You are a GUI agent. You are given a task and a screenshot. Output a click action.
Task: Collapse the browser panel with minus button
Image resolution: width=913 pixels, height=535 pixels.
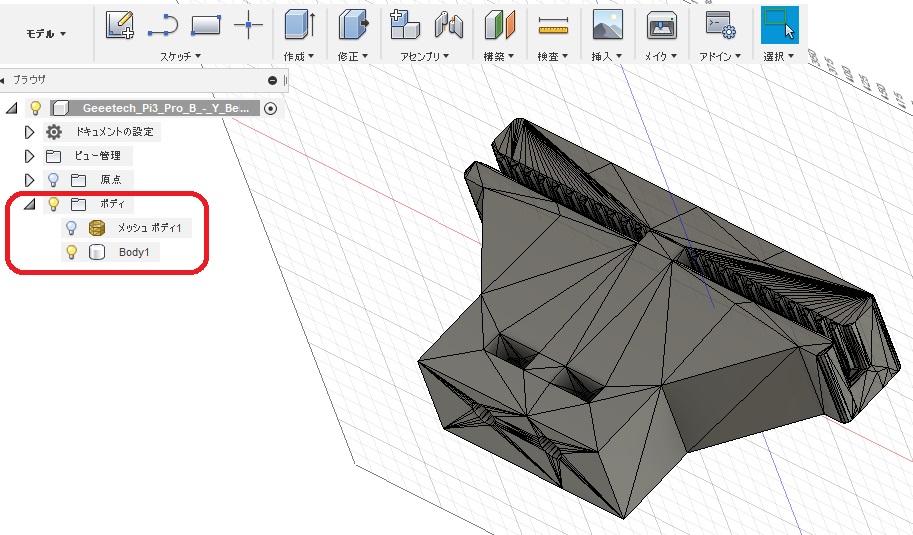pos(272,80)
